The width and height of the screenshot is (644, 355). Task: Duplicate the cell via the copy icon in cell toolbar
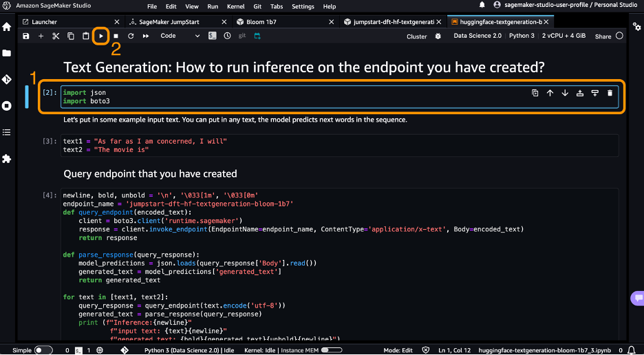click(x=535, y=93)
